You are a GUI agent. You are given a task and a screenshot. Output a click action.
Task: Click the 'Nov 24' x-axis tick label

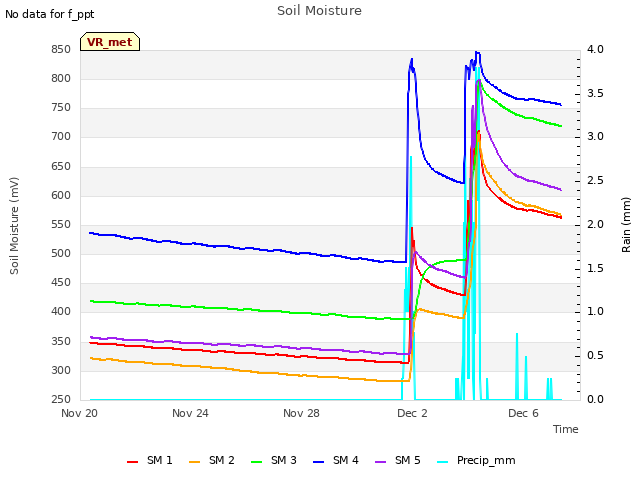tap(190, 413)
